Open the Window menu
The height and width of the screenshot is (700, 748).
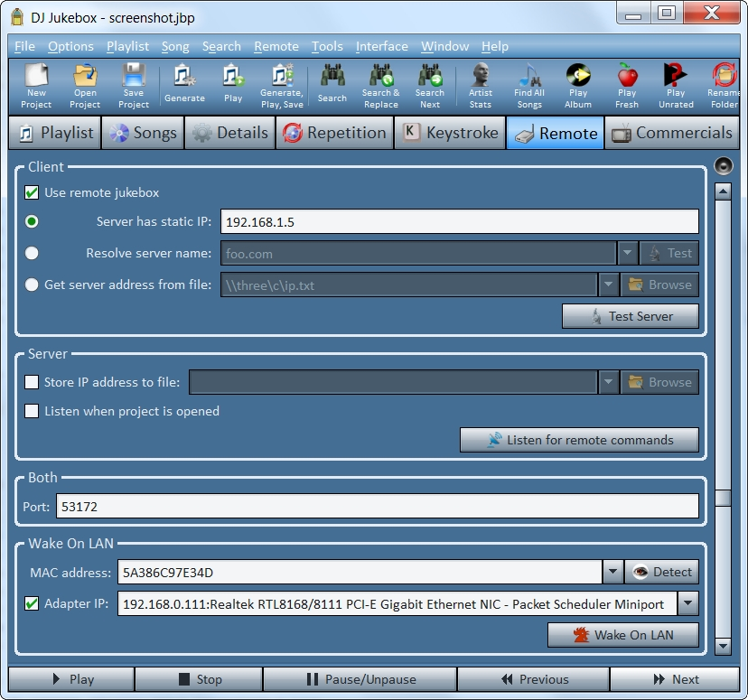click(x=444, y=46)
